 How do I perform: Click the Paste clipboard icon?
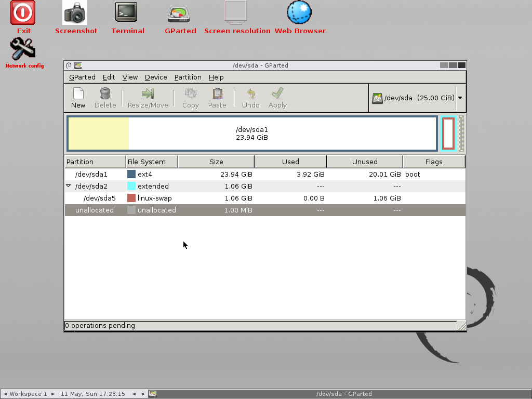(217, 94)
